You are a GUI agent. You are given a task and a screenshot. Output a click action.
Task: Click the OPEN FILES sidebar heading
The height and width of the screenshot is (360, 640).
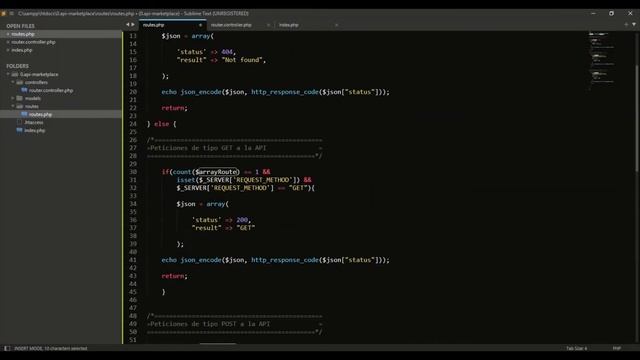pyautogui.click(x=20, y=26)
